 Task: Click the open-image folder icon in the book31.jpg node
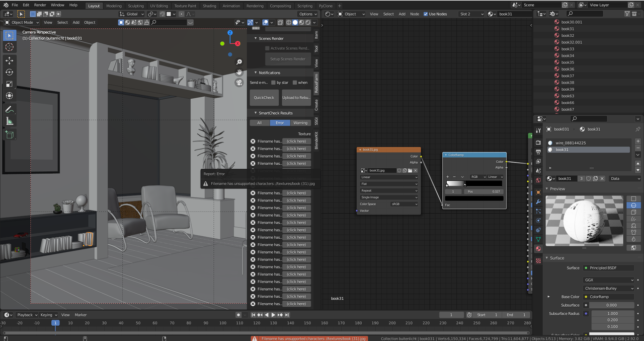click(x=410, y=171)
